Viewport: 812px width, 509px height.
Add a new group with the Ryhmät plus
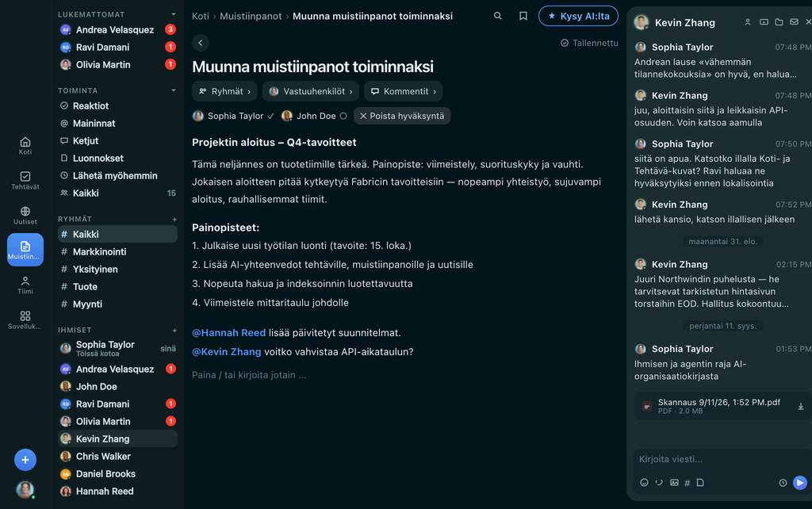(174, 220)
